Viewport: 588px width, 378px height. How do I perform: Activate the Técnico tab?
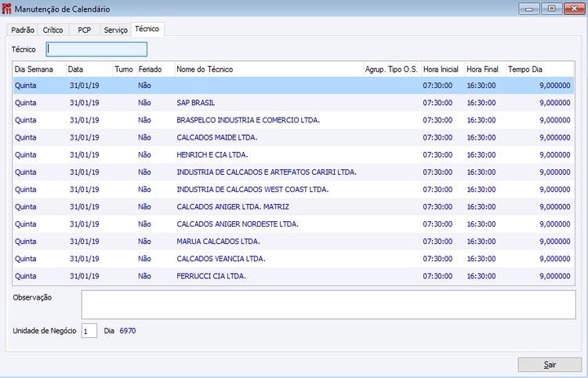(147, 29)
